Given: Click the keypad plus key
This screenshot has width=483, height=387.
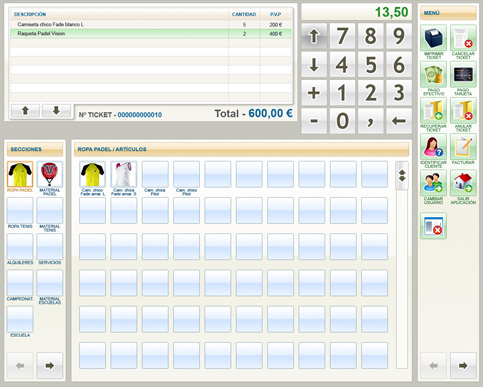Looking at the screenshot, I should 314,93.
